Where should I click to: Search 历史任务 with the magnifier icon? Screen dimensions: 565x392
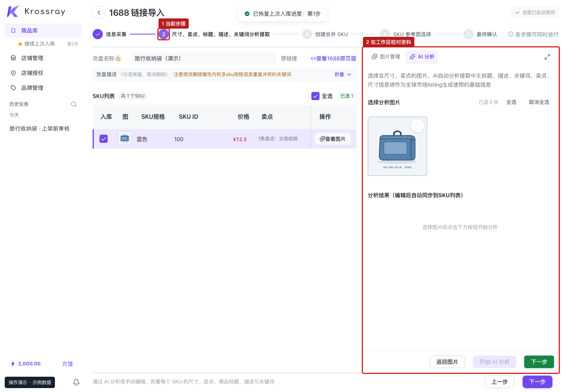74,104
